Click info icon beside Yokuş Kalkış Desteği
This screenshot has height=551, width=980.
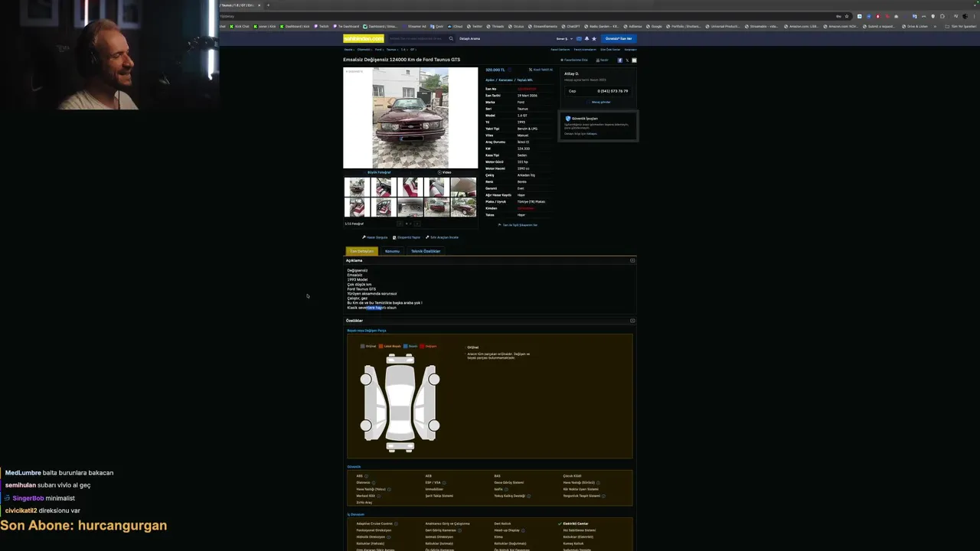pos(529,496)
